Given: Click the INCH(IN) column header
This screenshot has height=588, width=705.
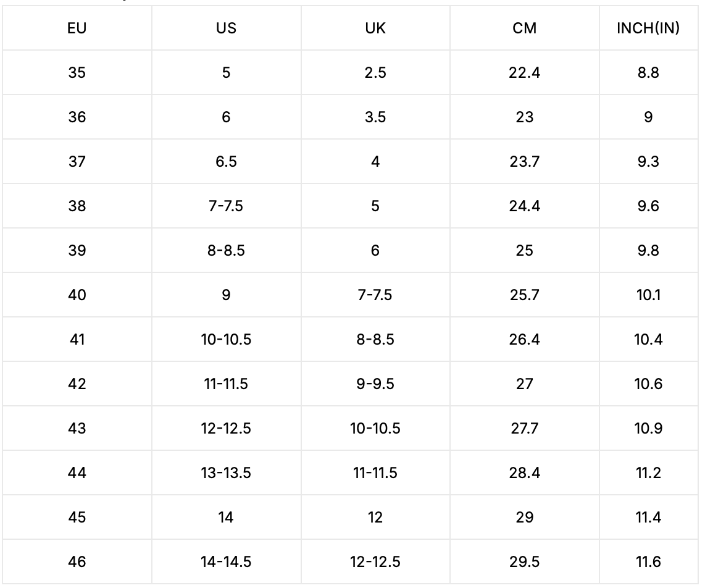Looking at the screenshot, I should pos(648,28).
